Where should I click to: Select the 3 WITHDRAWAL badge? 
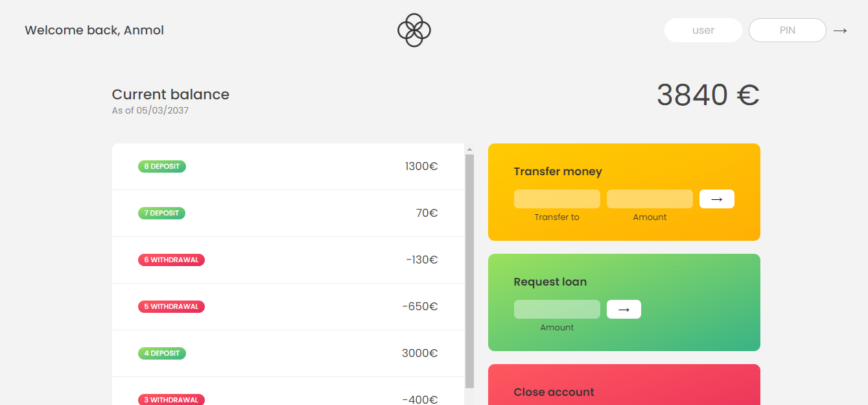tap(171, 399)
